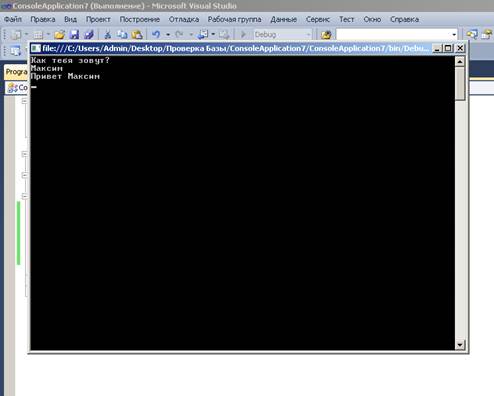This screenshot has height=396, width=494.
Task: Open the Сервис menu
Action: (317, 19)
